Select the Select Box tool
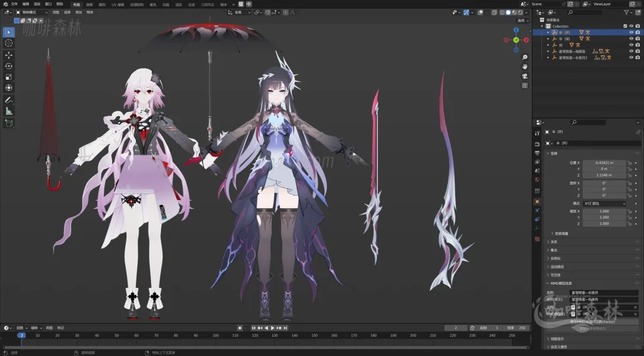The width and height of the screenshot is (644, 356). click(9, 32)
